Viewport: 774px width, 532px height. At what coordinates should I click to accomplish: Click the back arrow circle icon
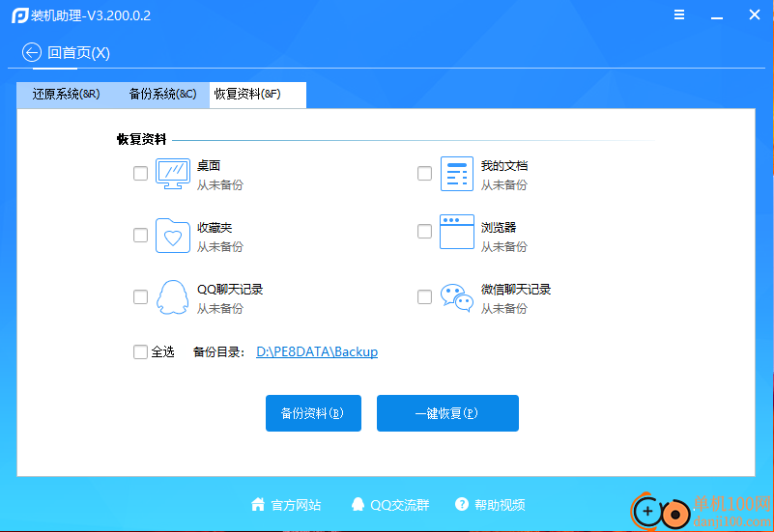[x=32, y=52]
